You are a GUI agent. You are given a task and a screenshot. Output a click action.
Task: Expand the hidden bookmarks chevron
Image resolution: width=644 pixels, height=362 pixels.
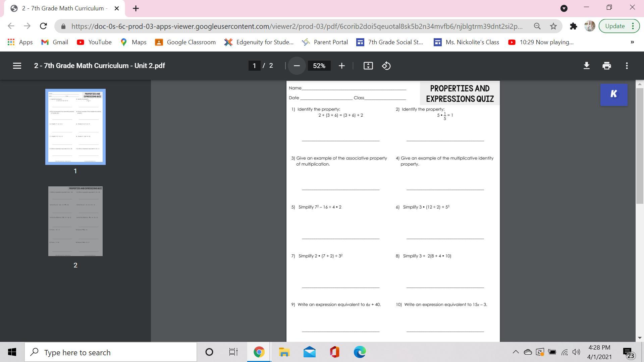[632, 42]
